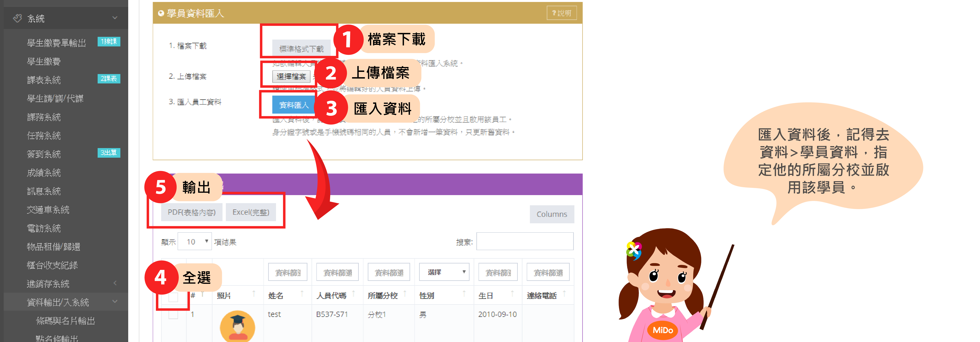Open 學生繳費 menu item

coord(44,61)
